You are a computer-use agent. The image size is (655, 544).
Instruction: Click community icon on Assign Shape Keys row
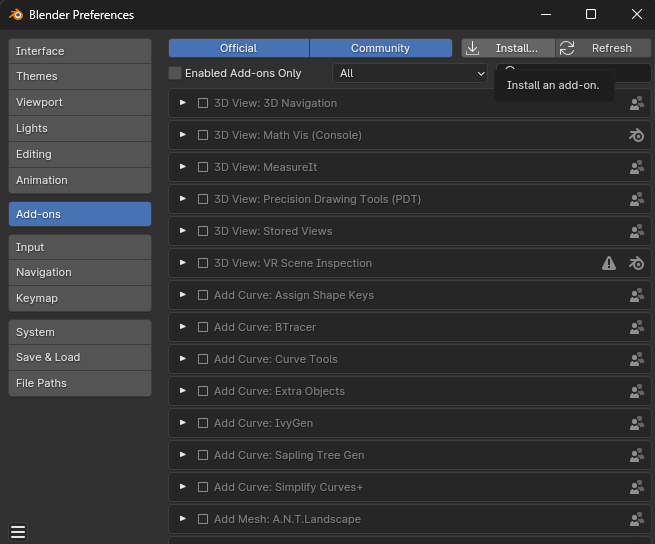(637, 295)
